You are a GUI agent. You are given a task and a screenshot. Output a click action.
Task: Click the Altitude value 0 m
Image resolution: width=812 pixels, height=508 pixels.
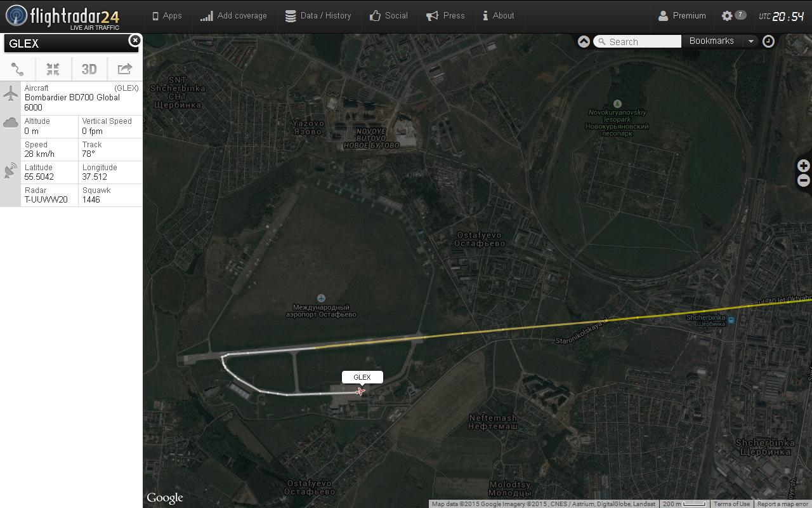pos(32,131)
